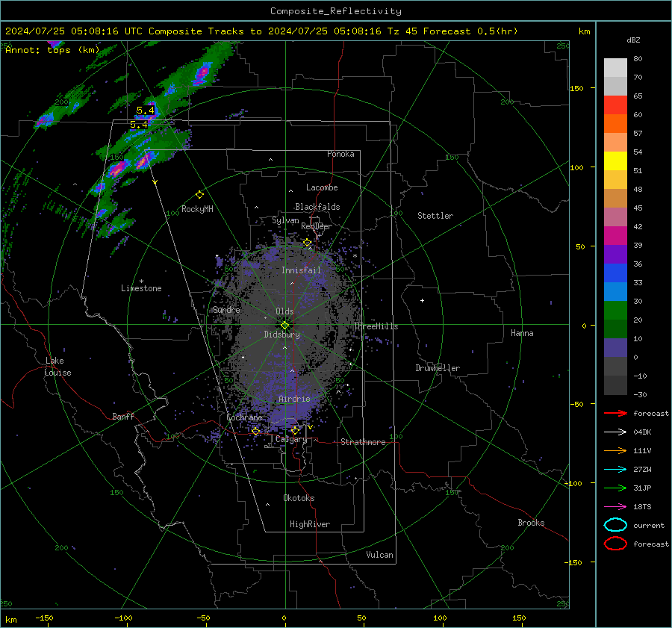Click the Hanna city label

[522, 333]
